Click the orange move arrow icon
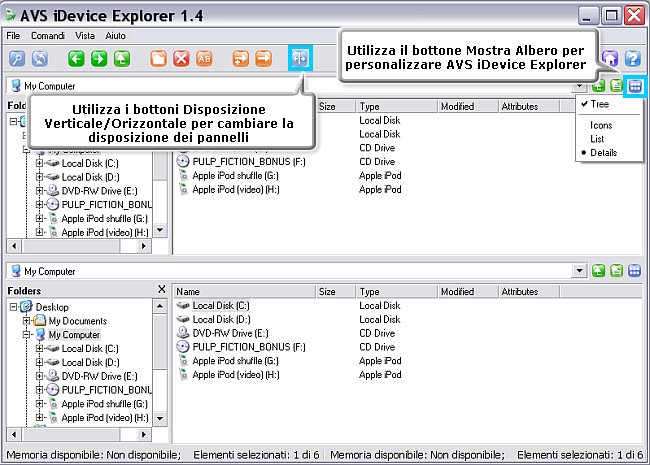 point(263,58)
